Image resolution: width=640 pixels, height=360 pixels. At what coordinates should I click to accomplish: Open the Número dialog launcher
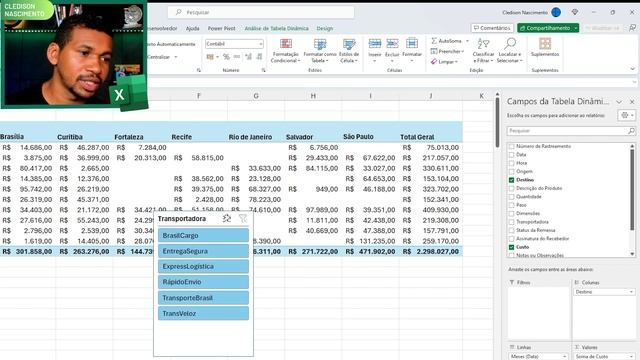tap(264, 70)
